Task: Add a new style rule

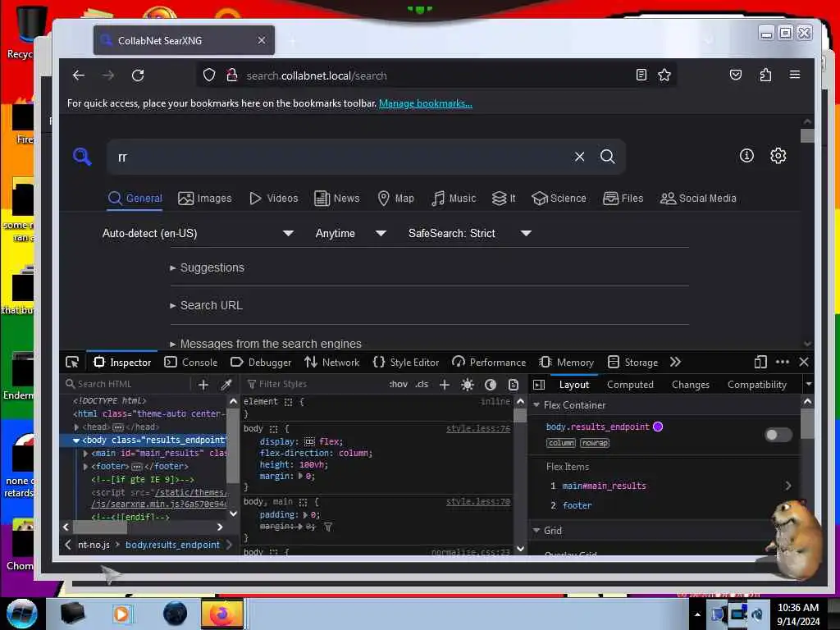Action: [x=444, y=384]
